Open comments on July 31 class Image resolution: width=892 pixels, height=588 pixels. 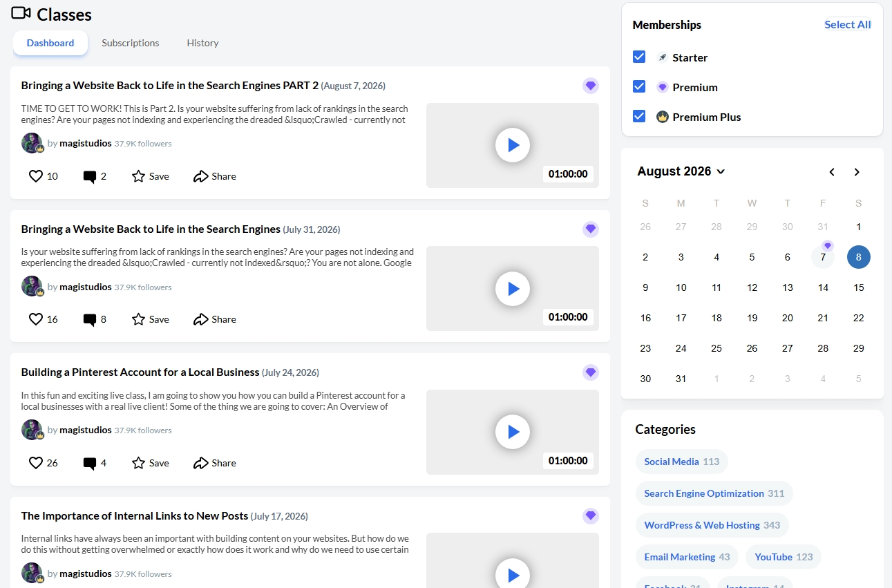[x=89, y=320]
